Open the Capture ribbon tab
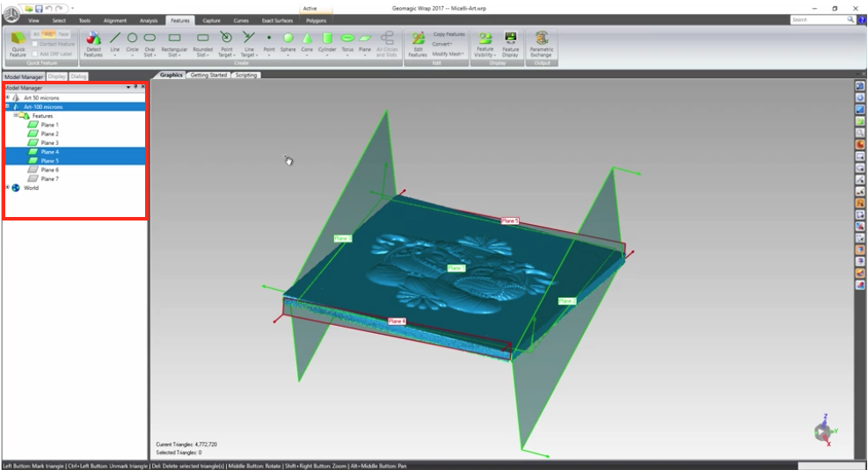 (211, 20)
